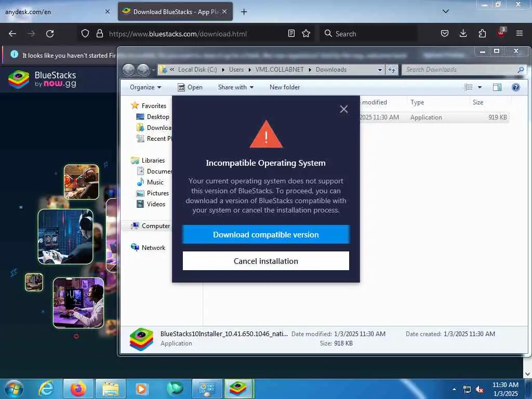Image resolution: width=532 pixels, height=399 pixels.
Task: Open Windows Start menu
Action: pos(14,389)
